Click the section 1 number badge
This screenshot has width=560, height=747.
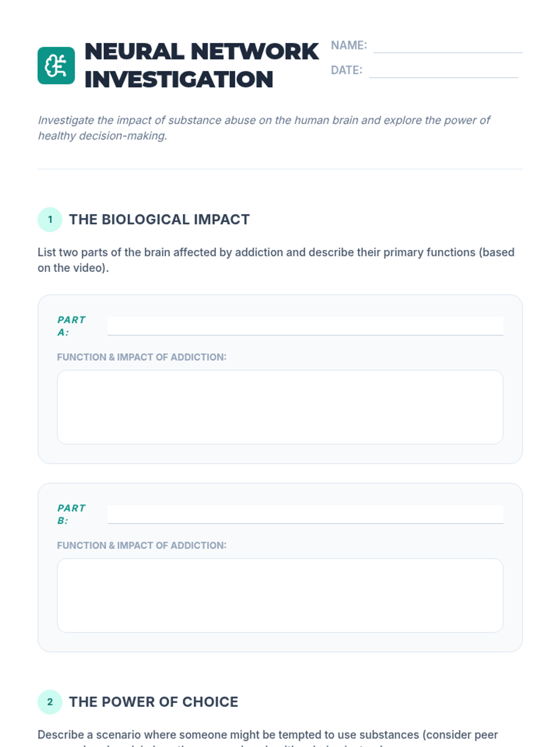(x=50, y=219)
